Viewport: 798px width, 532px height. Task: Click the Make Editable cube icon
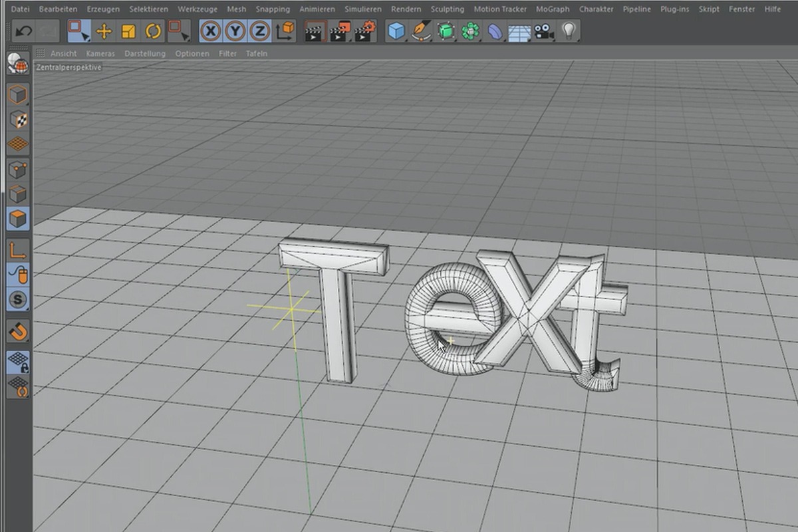click(18, 95)
